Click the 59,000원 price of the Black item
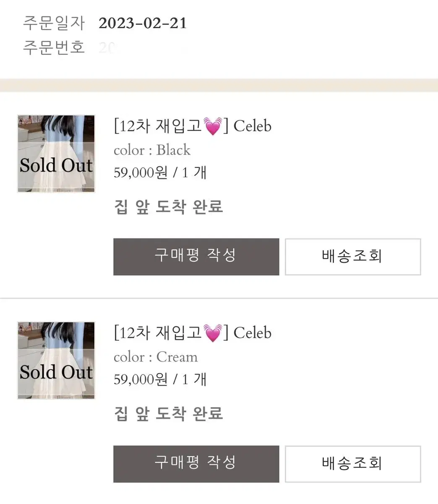438x504 pixels. [x=141, y=172]
